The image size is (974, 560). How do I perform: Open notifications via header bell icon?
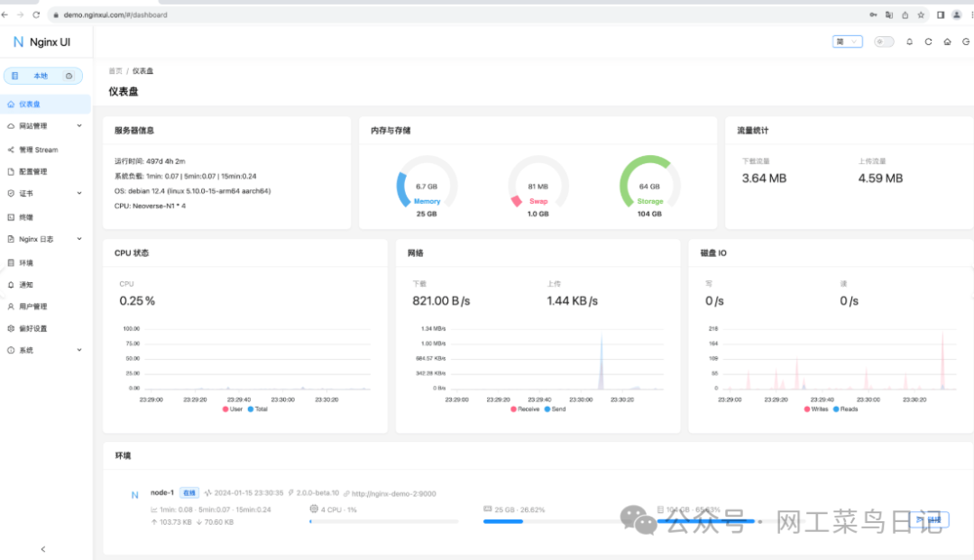click(909, 41)
